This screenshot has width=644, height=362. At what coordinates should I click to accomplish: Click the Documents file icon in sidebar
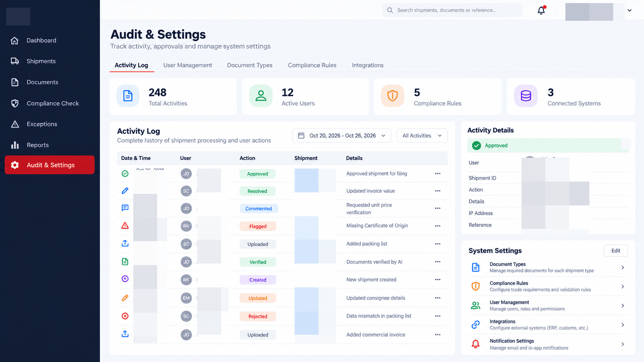tap(15, 82)
